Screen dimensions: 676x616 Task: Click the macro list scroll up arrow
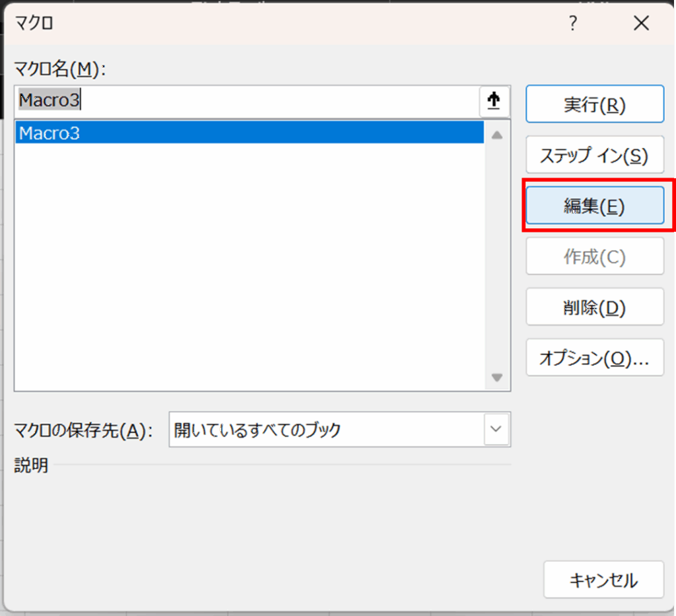pyautogui.click(x=497, y=135)
